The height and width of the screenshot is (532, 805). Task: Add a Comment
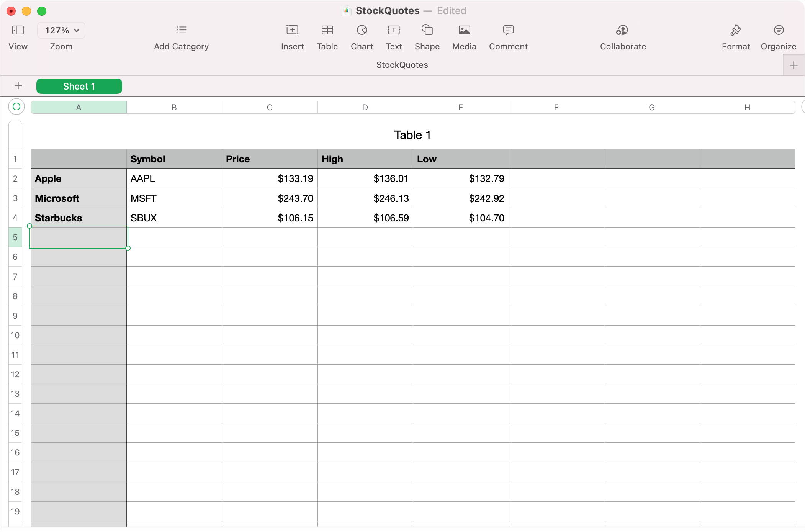tap(508, 30)
